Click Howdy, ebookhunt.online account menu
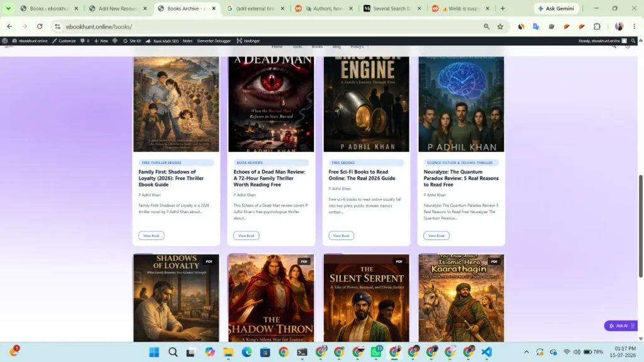Screen dimensions: 644x362 (602, 41)
